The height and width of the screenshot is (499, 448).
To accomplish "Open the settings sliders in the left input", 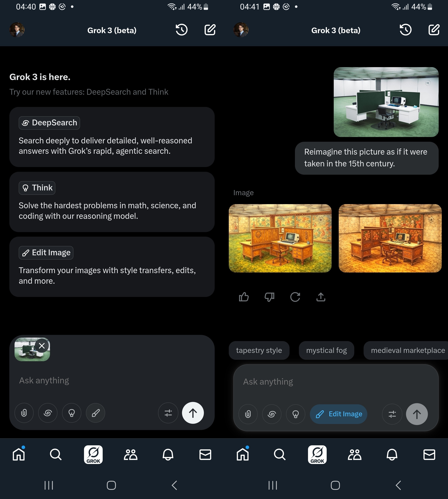I will (168, 413).
